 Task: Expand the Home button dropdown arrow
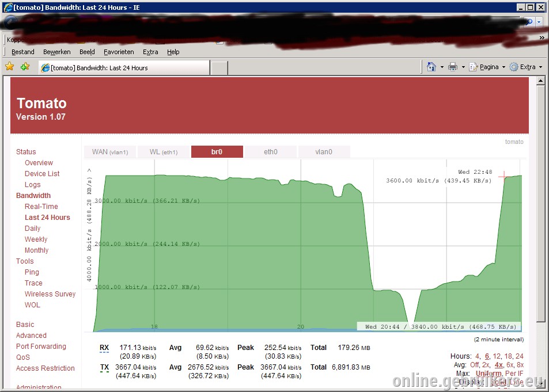[x=442, y=67]
